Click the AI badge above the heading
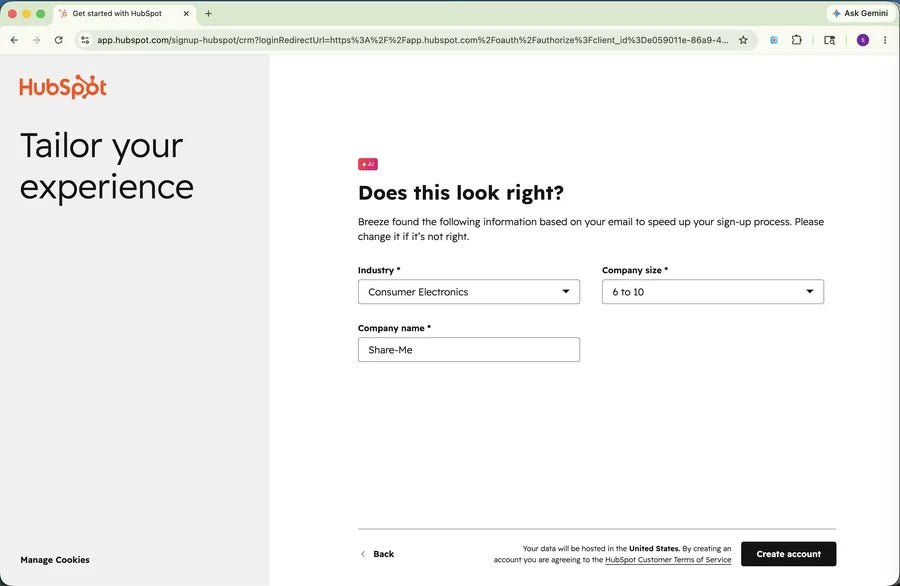The width and height of the screenshot is (900, 586). pyautogui.click(x=368, y=164)
